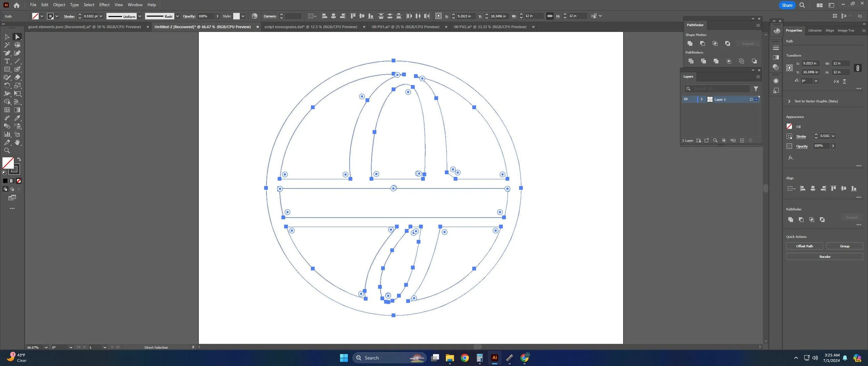Click Divide in the floating Pathfinder panel
This screenshot has width=868, height=366.
(691, 61)
